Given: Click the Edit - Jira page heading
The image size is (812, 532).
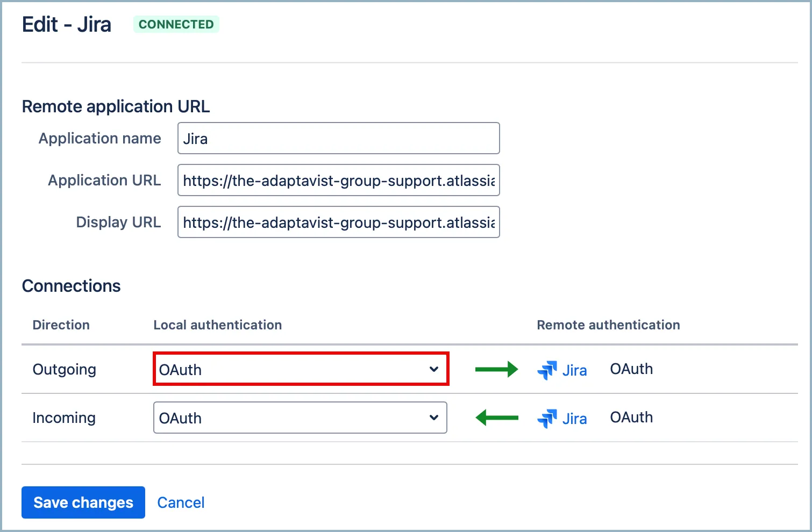Looking at the screenshot, I should click(x=67, y=24).
